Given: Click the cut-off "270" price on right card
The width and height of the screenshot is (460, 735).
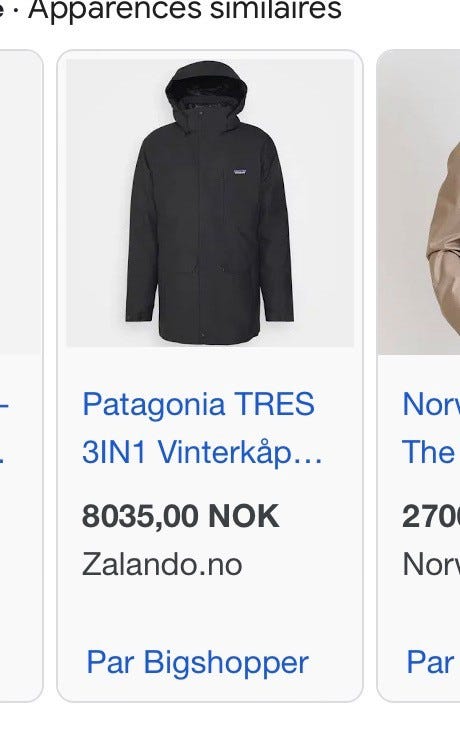Looking at the screenshot, I should (x=431, y=517).
